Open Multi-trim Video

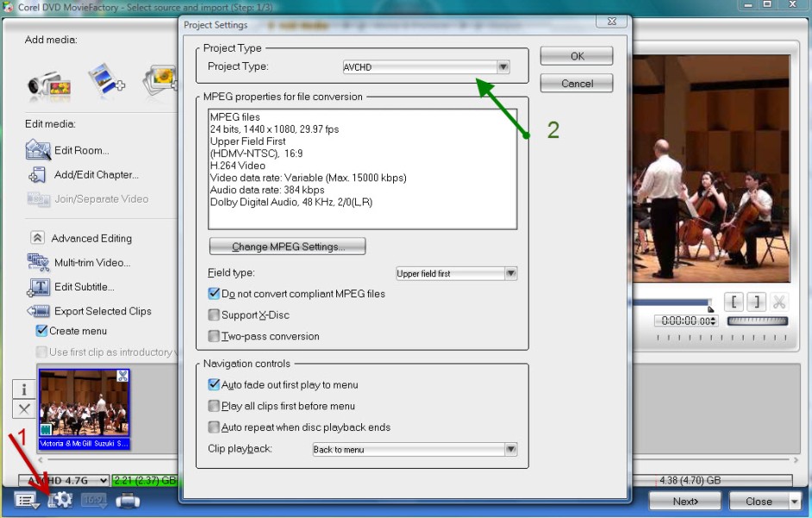click(78, 263)
